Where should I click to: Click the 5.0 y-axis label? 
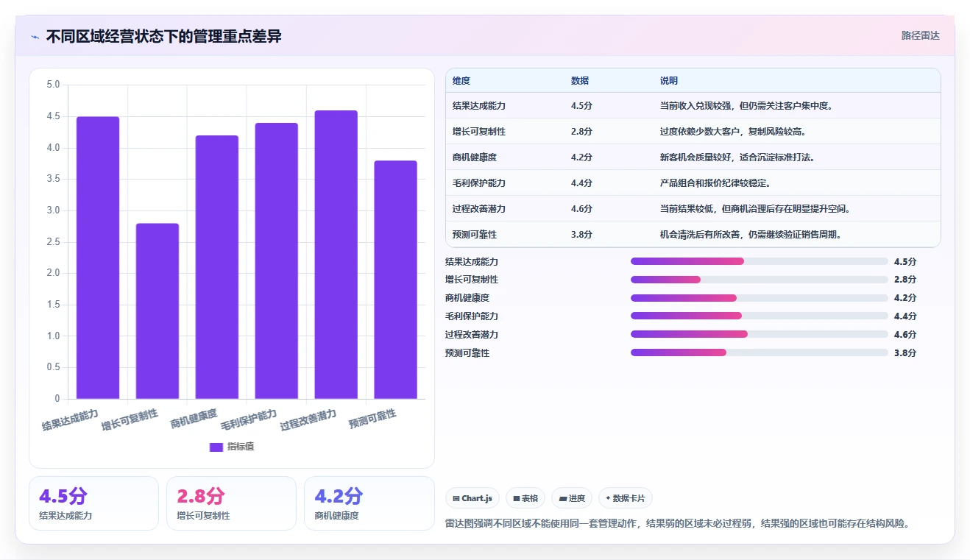(x=53, y=85)
